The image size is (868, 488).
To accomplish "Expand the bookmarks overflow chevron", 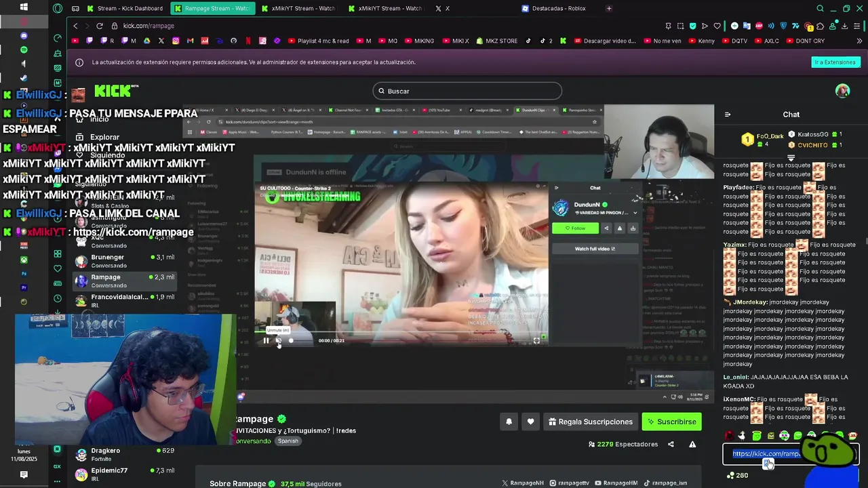I will pos(859,41).
